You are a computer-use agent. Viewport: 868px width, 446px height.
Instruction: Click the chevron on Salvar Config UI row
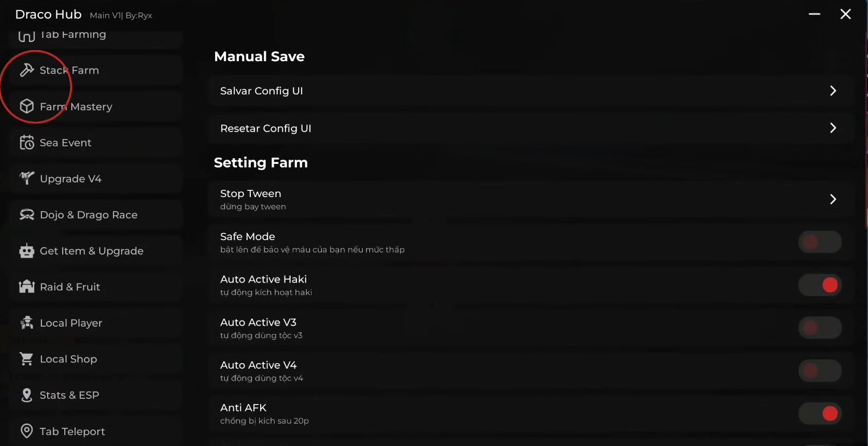[x=833, y=91]
